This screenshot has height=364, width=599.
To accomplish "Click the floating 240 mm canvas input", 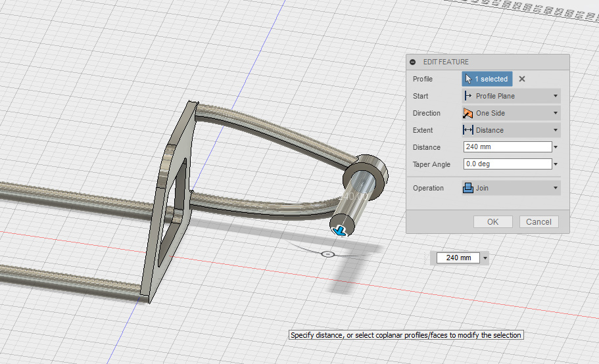I will point(458,258).
